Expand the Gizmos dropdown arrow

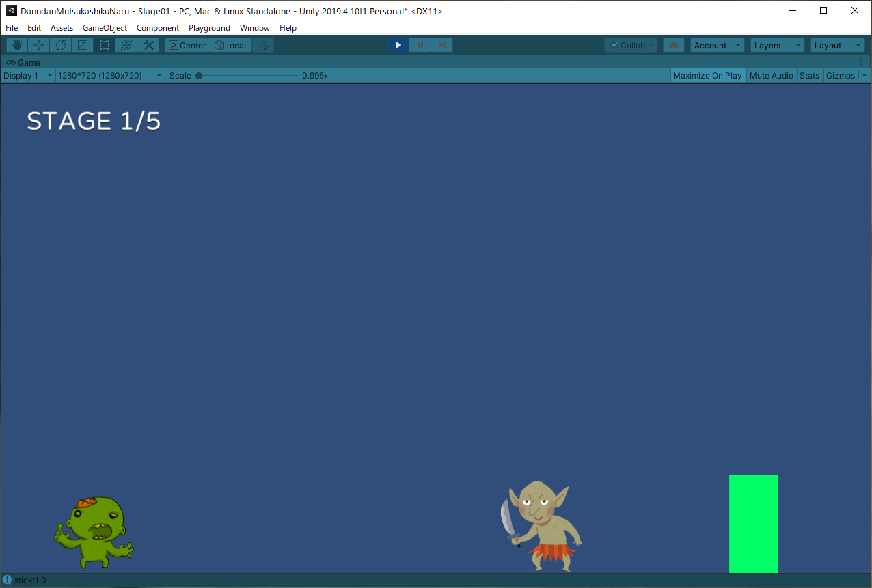[x=864, y=75]
